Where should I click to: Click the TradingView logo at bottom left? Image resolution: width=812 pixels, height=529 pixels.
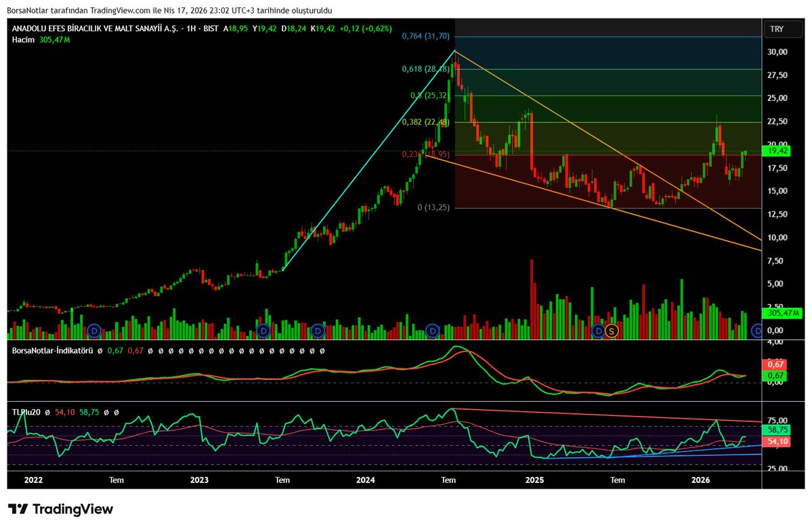[x=60, y=509]
